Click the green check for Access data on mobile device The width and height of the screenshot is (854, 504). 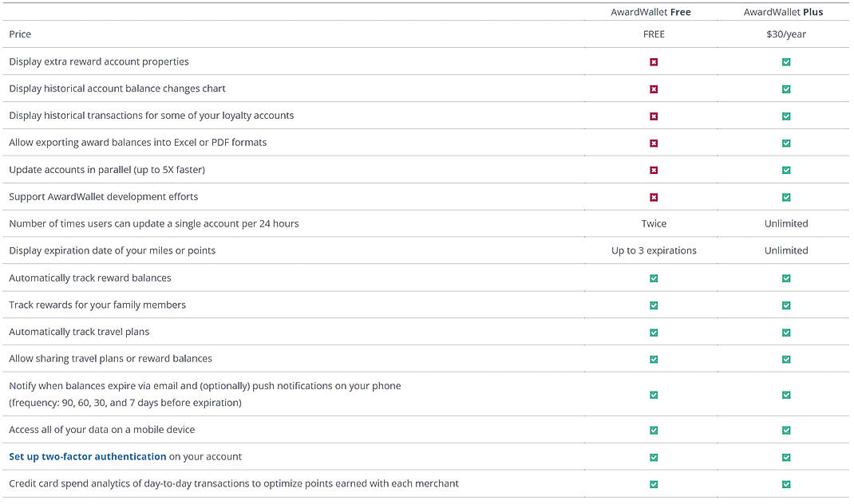click(x=654, y=429)
